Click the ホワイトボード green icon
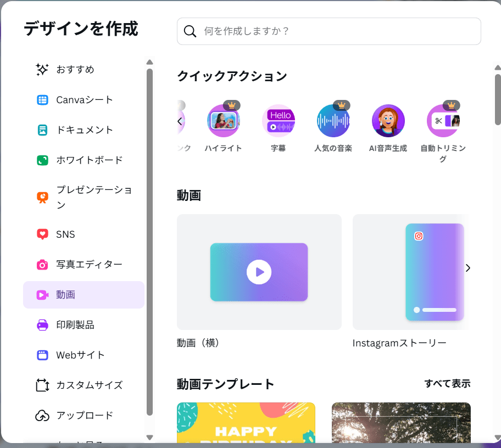 (42, 160)
